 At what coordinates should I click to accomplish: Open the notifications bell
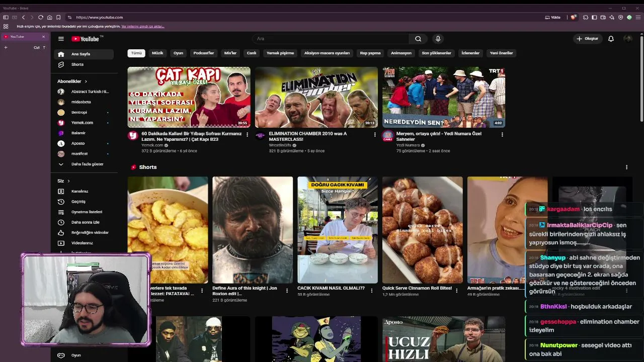click(611, 39)
